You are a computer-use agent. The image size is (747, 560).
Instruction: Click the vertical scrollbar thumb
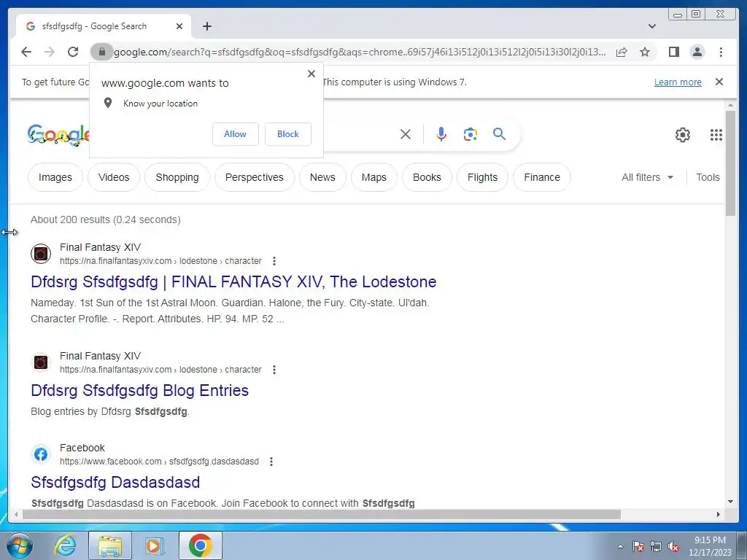coord(730,163)
